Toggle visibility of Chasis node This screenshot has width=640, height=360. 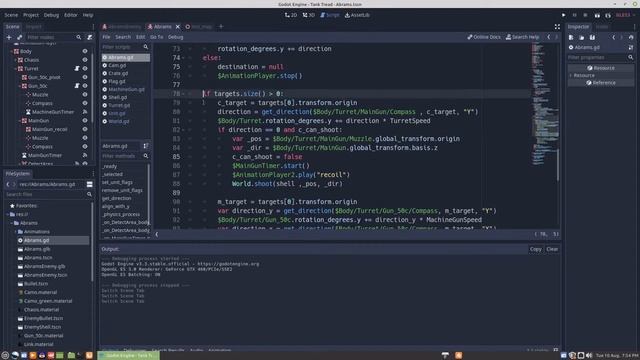(x=85, y=60)
